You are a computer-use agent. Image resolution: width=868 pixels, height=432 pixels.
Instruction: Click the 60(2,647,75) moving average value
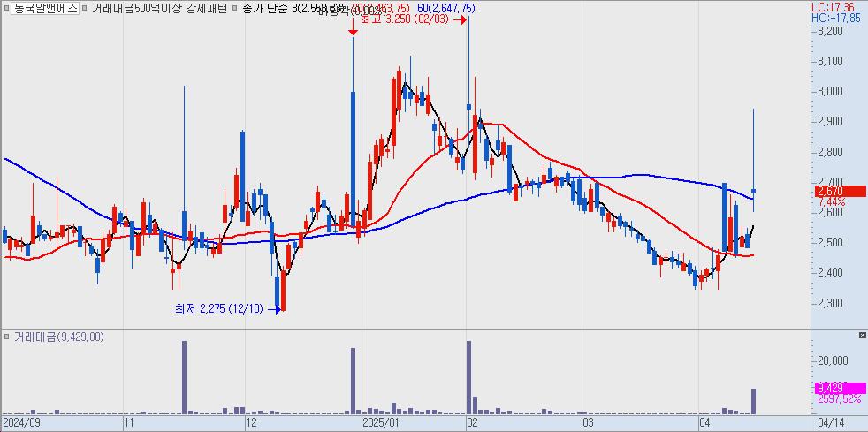tap(445, 8)
